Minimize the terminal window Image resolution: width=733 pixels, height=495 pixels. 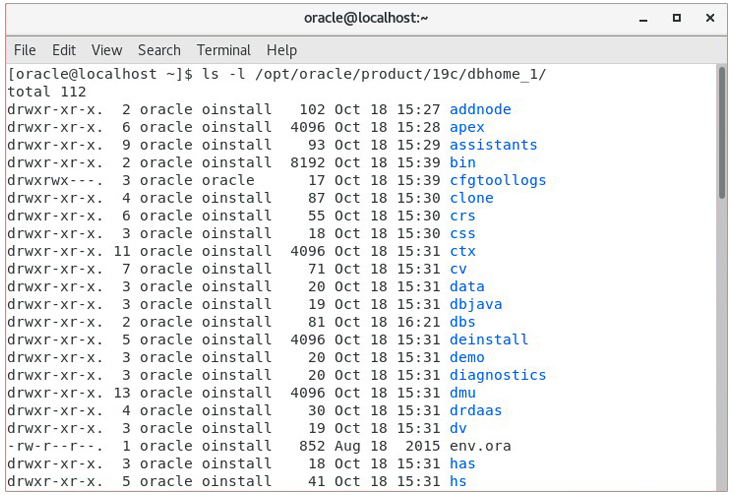pos(643,19)
